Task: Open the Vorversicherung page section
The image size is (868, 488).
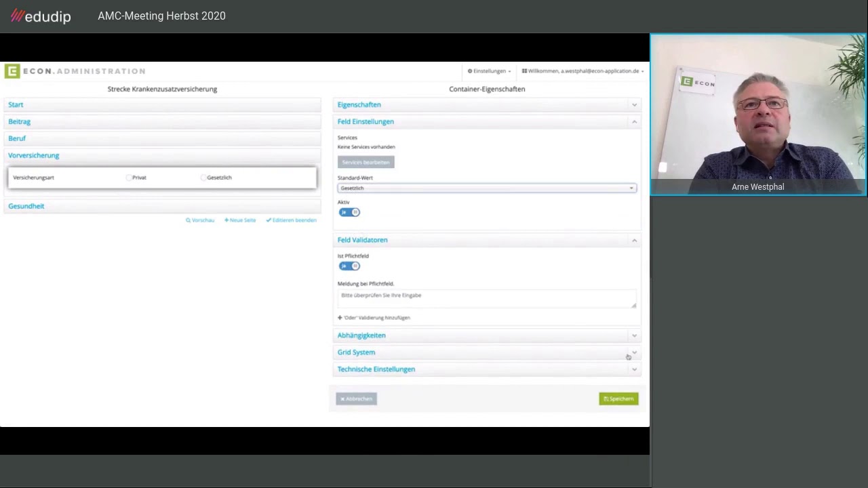Action: click(162, 155)
